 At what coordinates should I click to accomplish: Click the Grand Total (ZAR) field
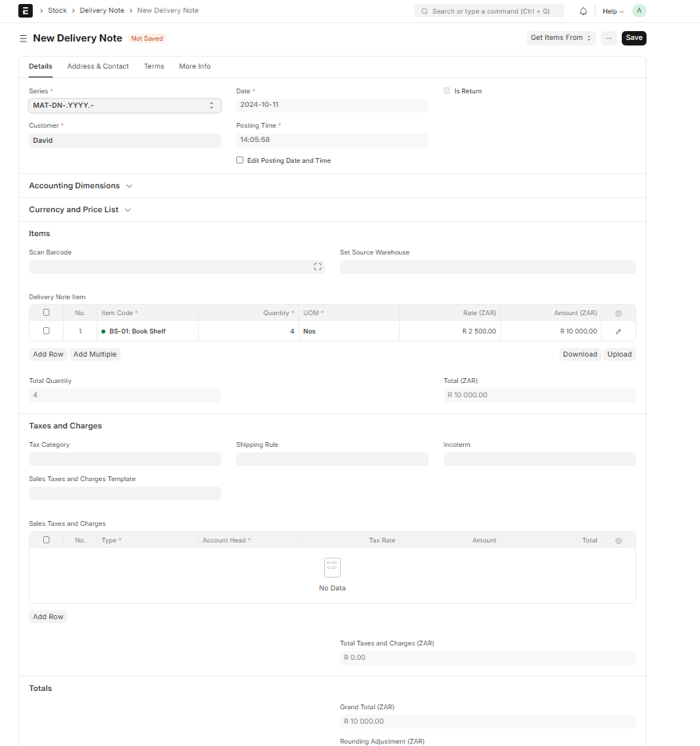tap(488, 722)
